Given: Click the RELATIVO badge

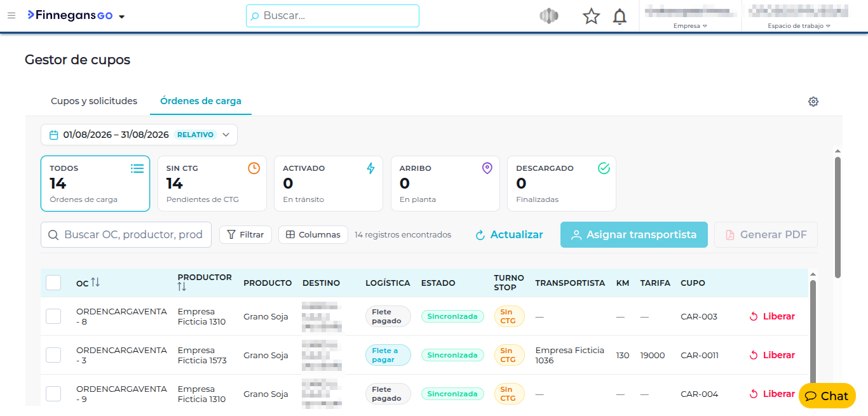Looking at the screenshot, I should 195,135.
